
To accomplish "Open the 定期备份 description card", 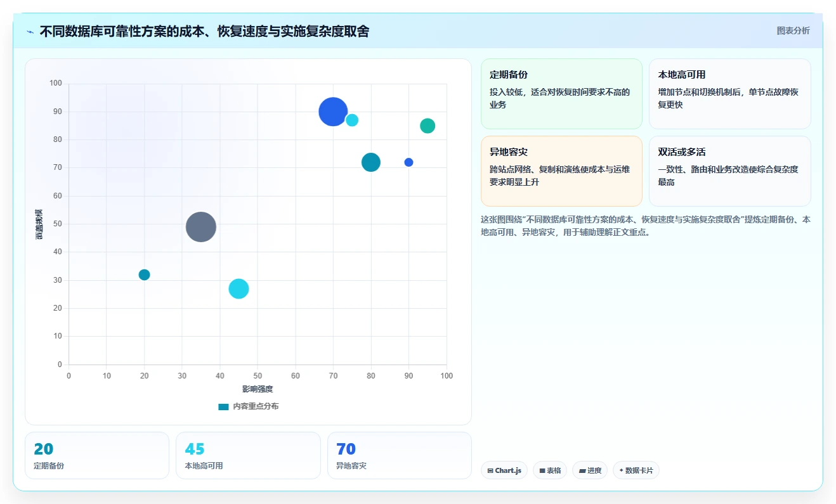I will [561, 94].
